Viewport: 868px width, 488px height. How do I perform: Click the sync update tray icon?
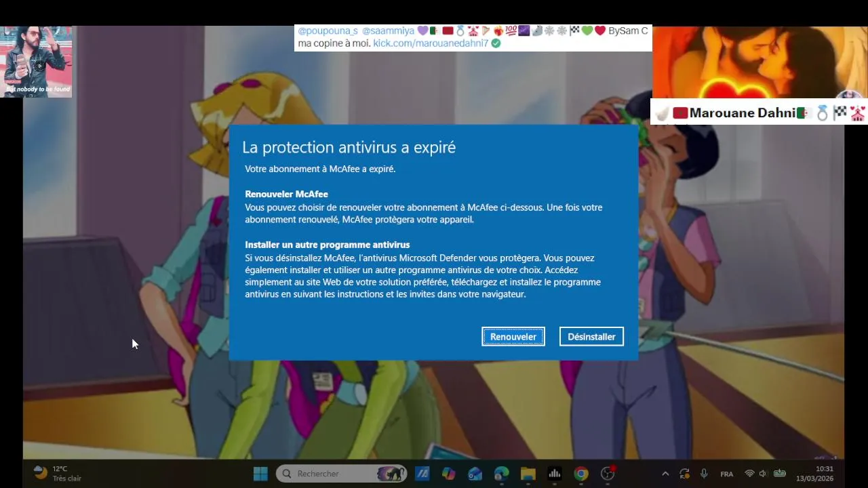684,474
